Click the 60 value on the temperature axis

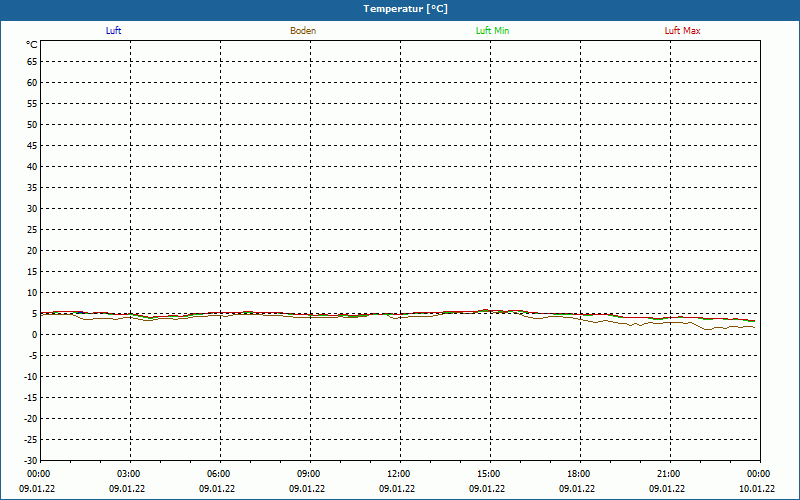[32, 83]
